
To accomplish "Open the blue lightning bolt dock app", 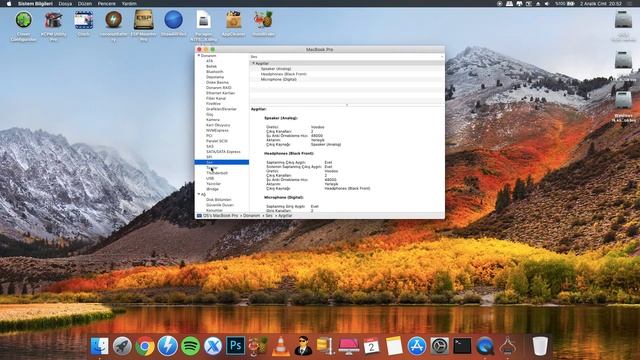I will (x=167, y=346).
